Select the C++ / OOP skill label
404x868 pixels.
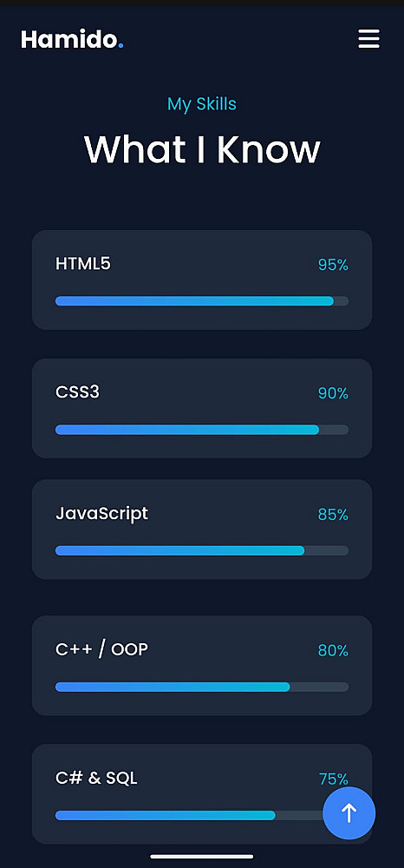pyautogui.click(x=101, y=649)
